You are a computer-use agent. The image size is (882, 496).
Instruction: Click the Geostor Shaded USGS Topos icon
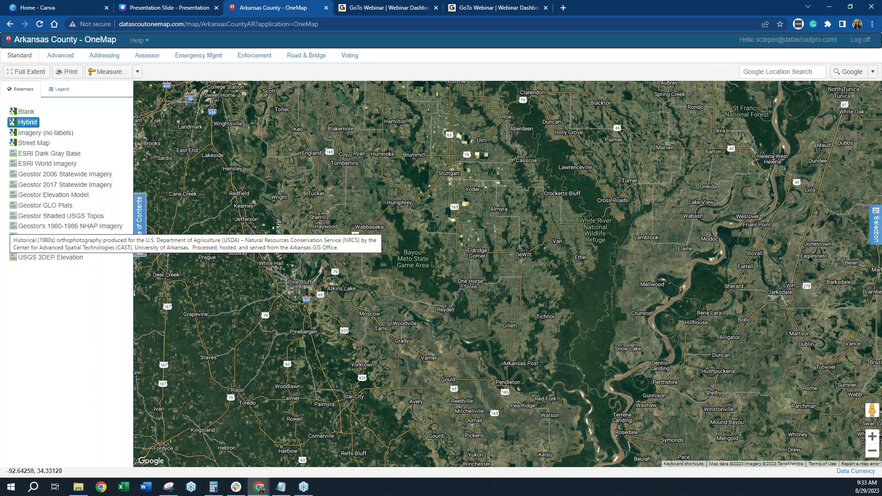pos(13,215)
